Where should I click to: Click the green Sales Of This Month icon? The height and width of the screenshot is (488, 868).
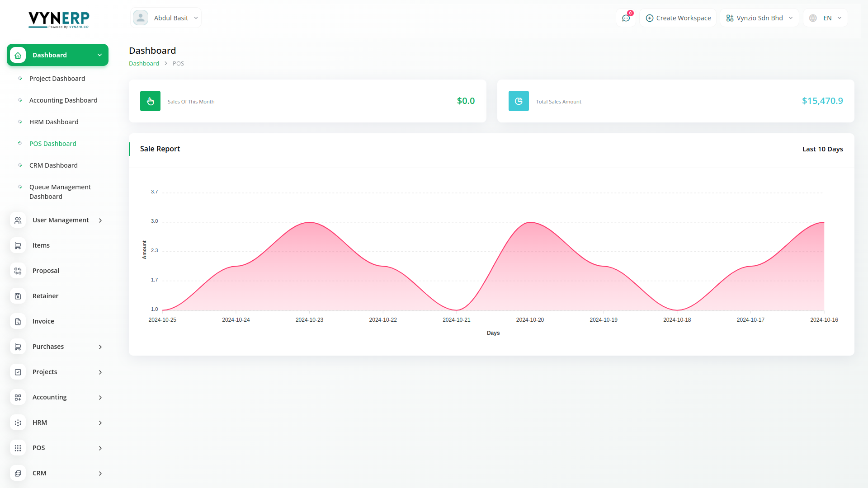150,101
